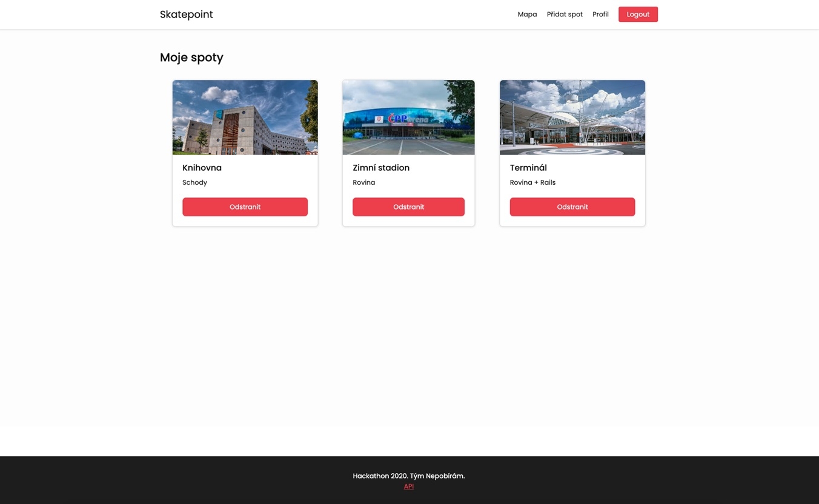Open the Skatepoint home logo
This screenshot has height=504, width=819.
point(186,15)
